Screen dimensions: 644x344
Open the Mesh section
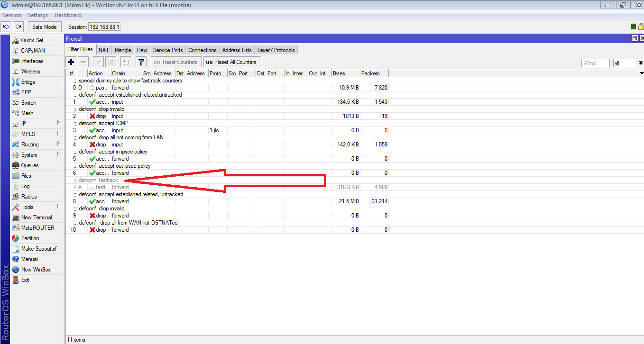tap(28, 113)
